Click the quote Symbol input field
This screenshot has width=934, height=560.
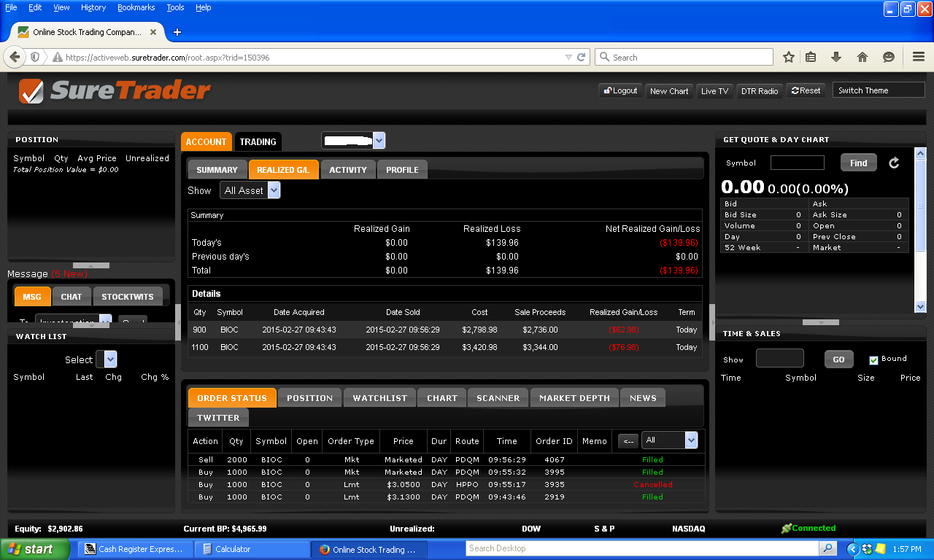(798, 163)
